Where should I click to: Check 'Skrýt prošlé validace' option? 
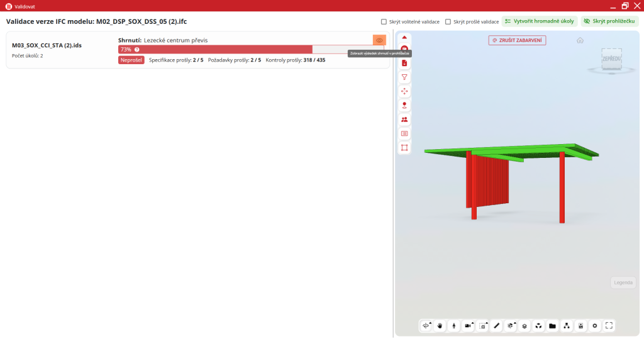[448, 21]
